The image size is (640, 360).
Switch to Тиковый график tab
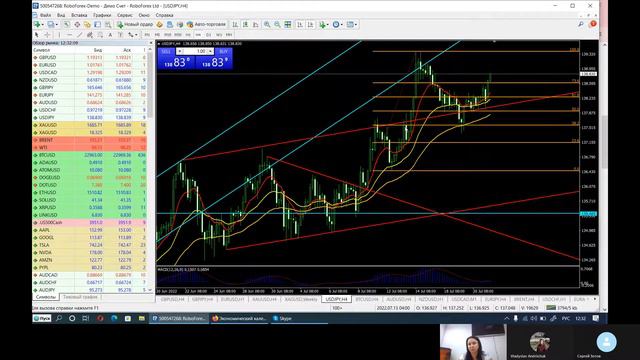(x=80, y=297)
